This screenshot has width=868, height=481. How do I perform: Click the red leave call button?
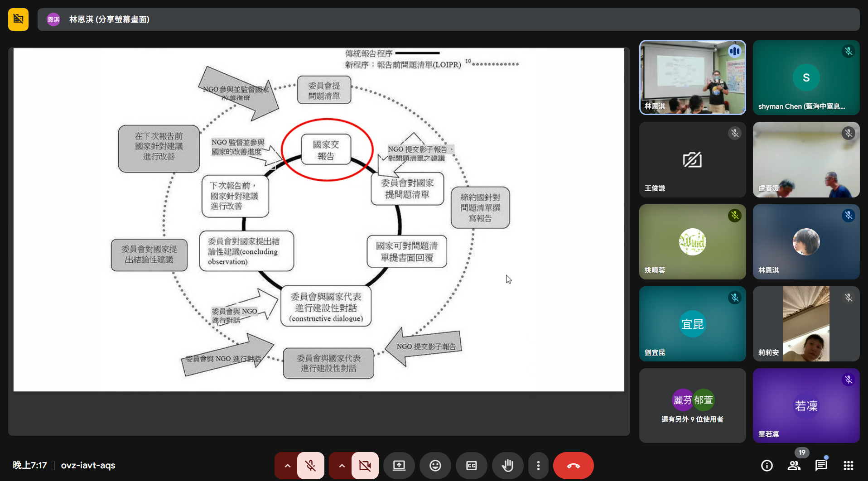tap(573, 466)
